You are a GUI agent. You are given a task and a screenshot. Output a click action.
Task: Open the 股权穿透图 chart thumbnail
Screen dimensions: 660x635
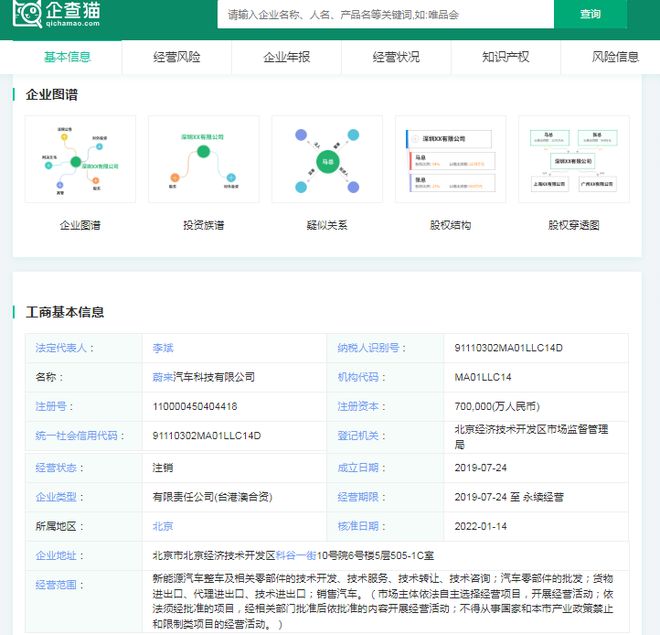(574, 159)
